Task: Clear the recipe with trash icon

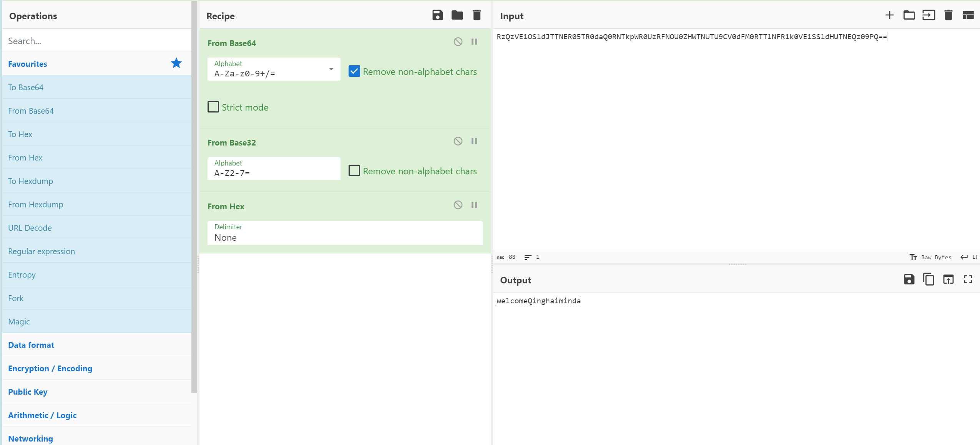Action: click(x=477, y=15)
